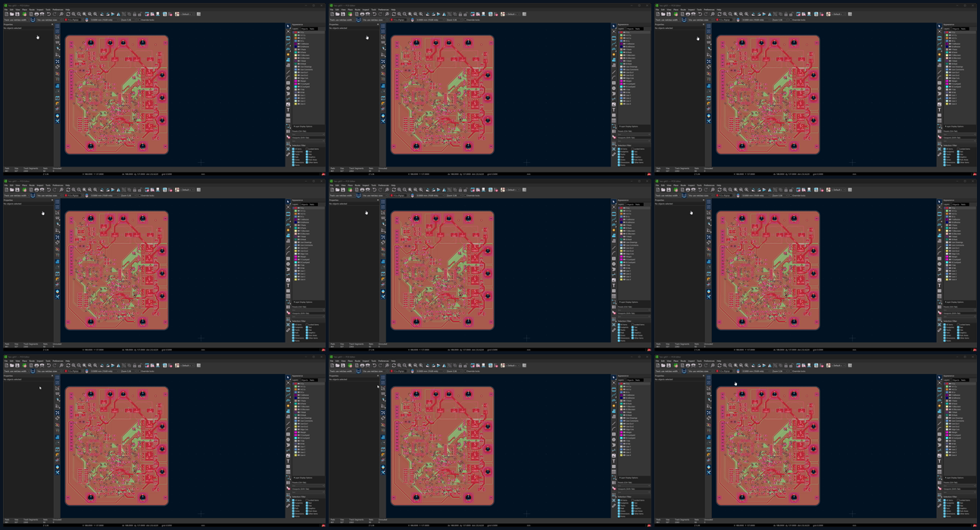Open Board Setup icon in top-center window
This screenshot has width=980, height=530.
tap(350, 14)
